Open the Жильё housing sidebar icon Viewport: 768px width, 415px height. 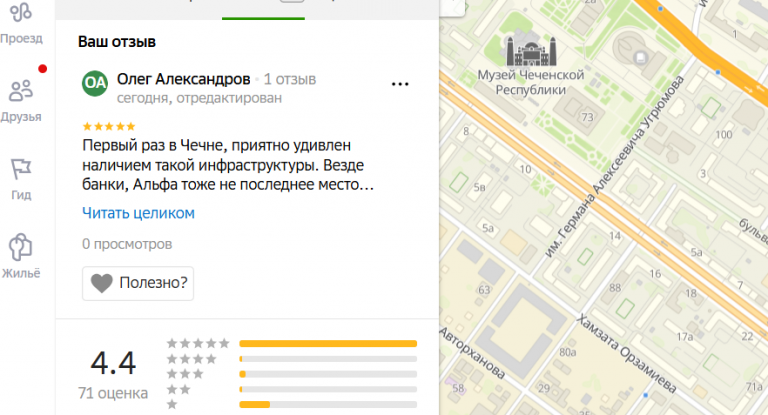(21, 246)
